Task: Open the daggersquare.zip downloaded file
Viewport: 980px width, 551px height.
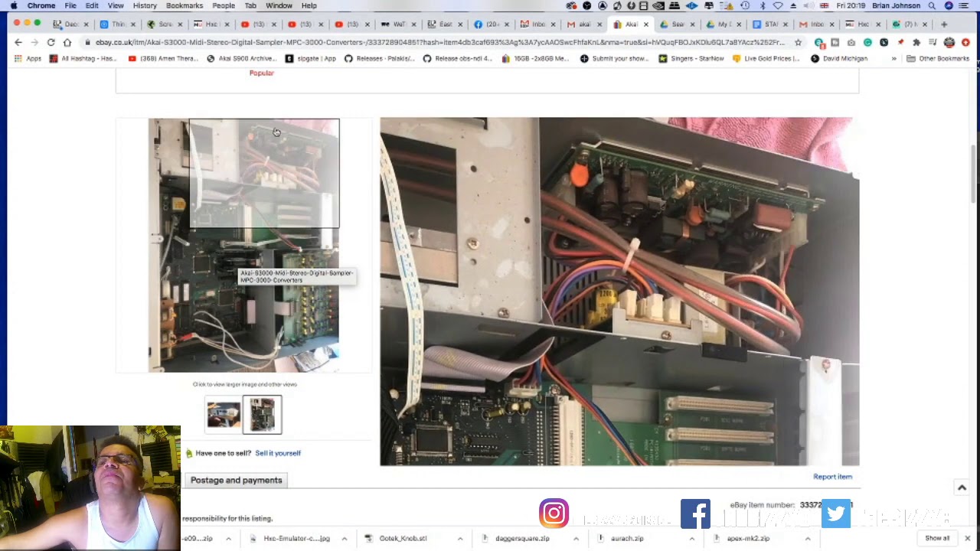Action: (522, 539)
